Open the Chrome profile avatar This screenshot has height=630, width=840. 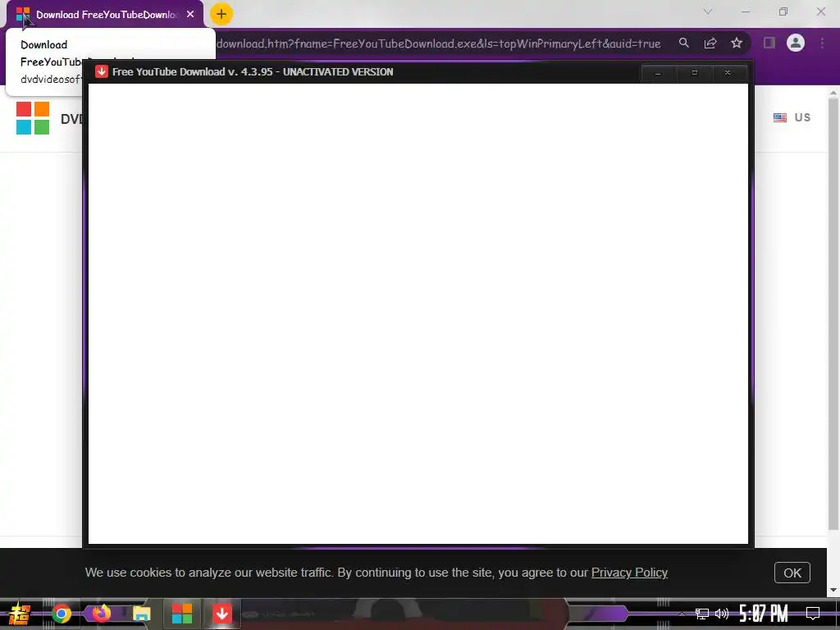(x=796, y=43)
